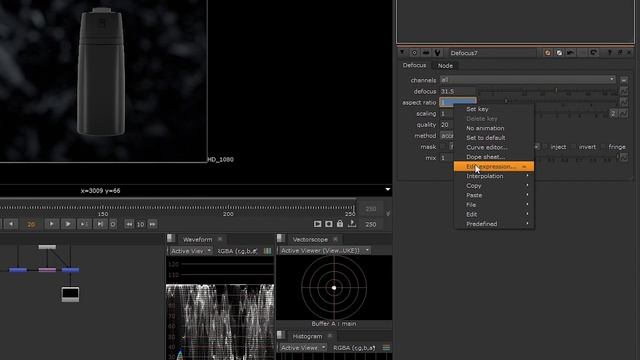Click the capture viewer icon
640x360 pixels.
(329, 224)
